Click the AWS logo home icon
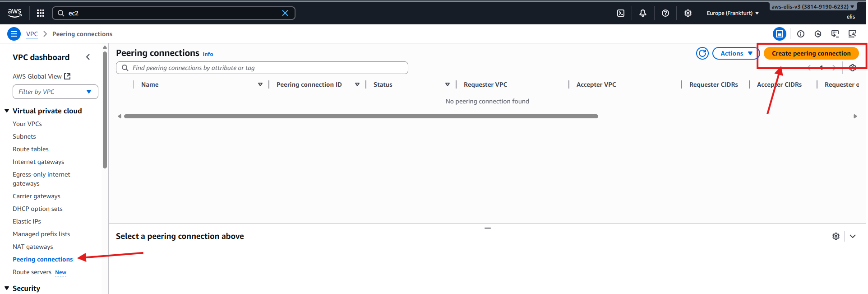The height and width of the screenshot is (294, 868). pos(15,13)
